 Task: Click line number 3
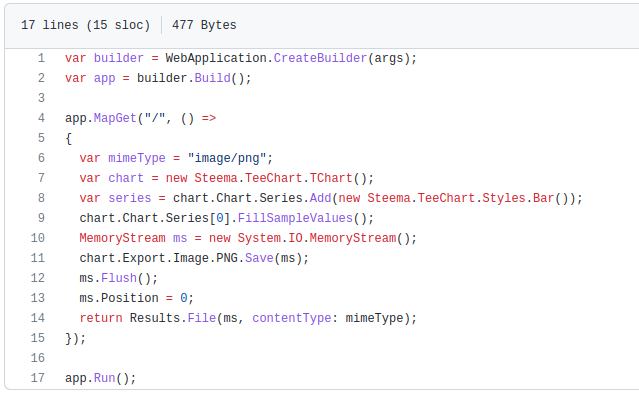coord(41,98)
